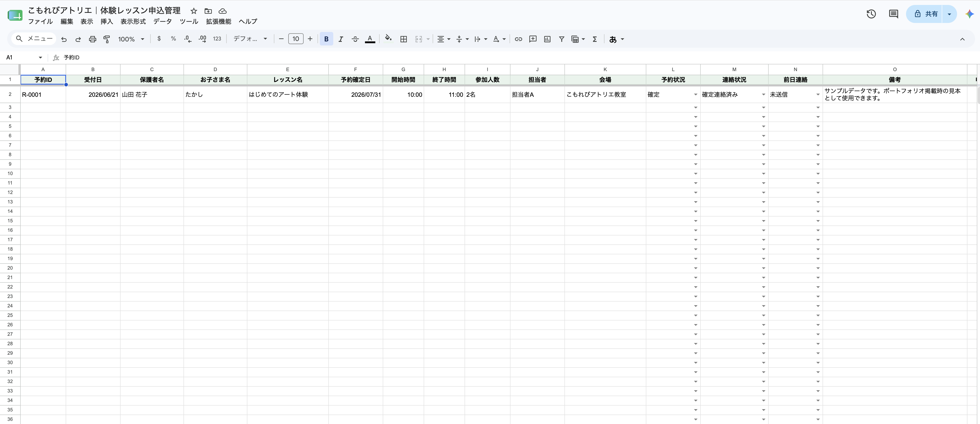Open the 前日連絡 dropdown showing 未送信

pos(818,95)
